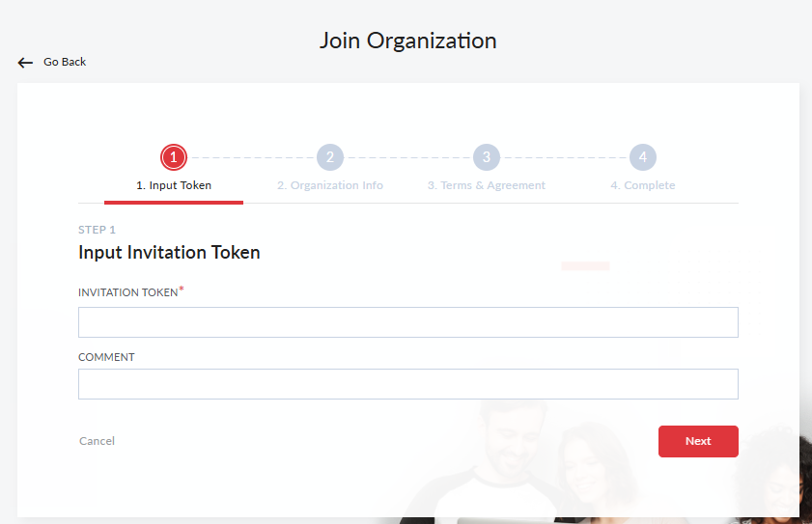812x524 pixels.
Task: Select the red step 1 circle
Action: coord(174,157)
